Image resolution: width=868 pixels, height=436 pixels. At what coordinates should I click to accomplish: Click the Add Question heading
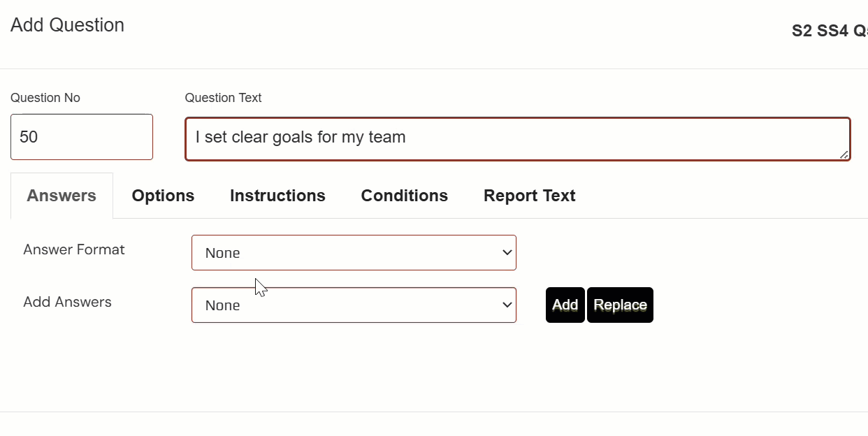click(67, 25)
